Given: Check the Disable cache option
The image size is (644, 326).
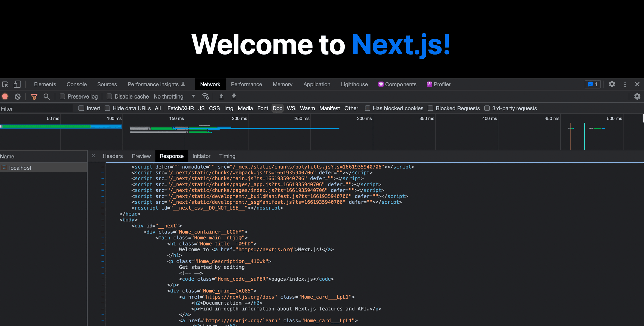Looking at the screenshot, I should tap(109, 96).
